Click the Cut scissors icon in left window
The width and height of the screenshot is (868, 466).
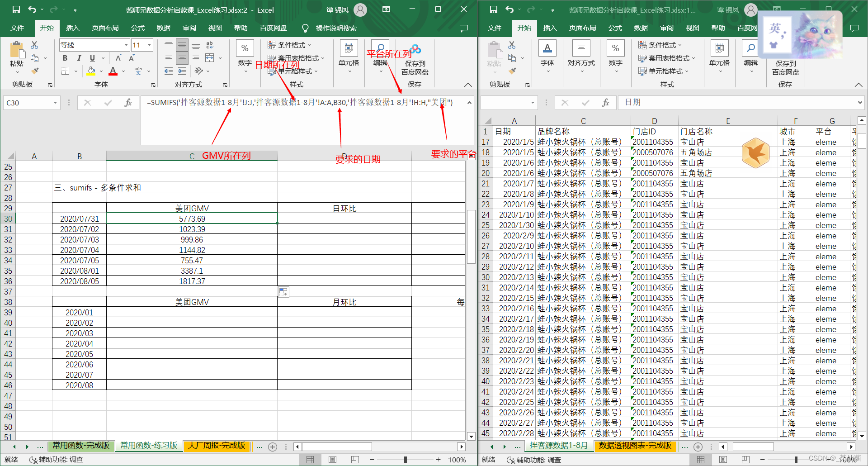point(34,45)
